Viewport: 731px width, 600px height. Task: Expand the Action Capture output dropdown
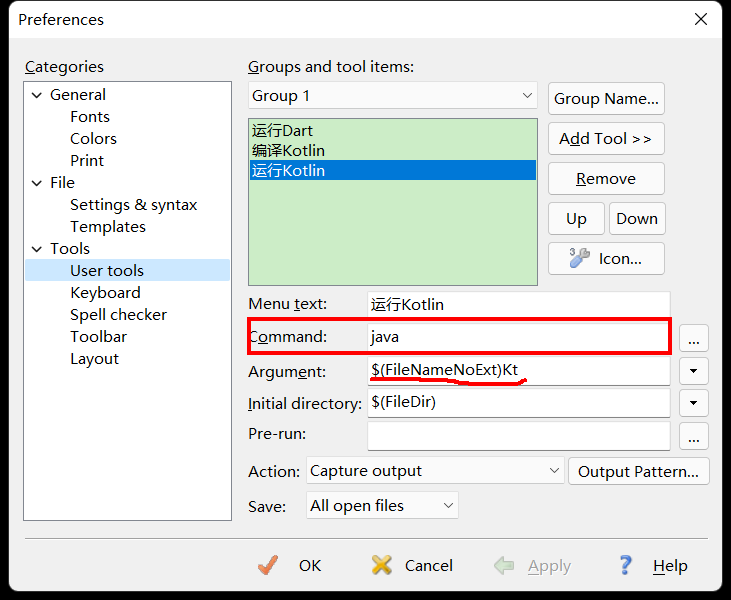click(555, 471)
